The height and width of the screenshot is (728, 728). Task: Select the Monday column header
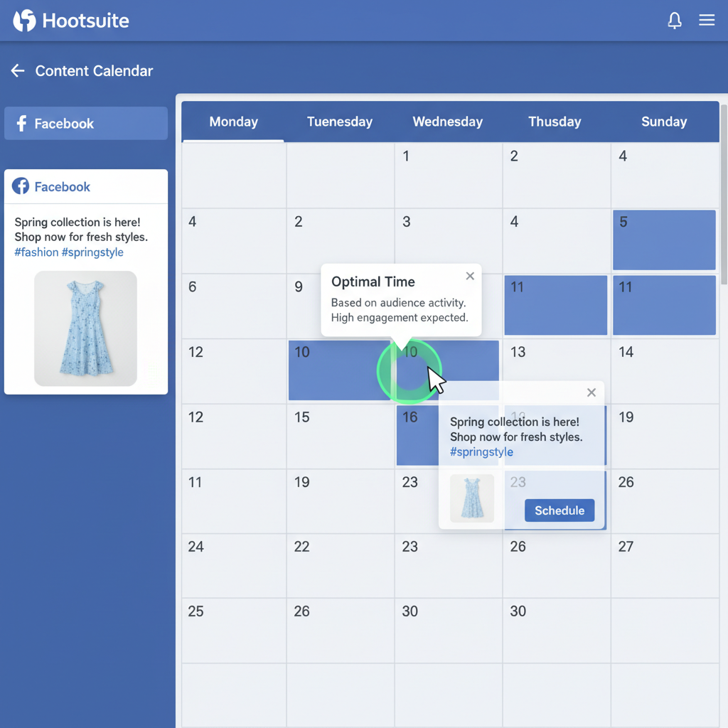pyautogui.click(x=233, y=122)
